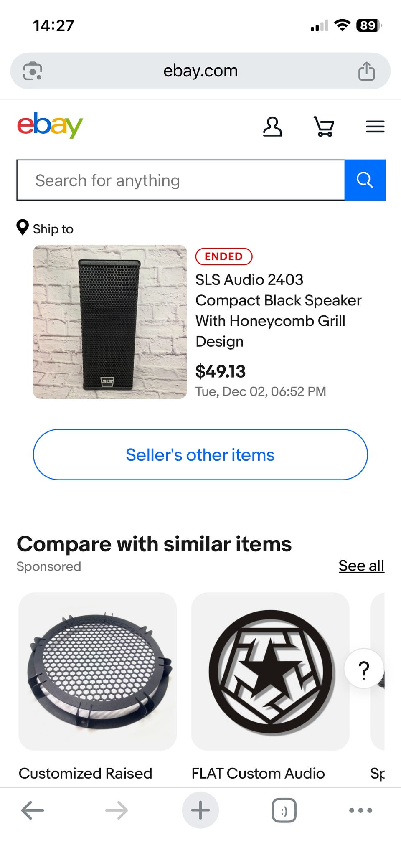Screen dimensions: 401x868
Task: Open the account profile icon
Action: click(x=272, y=127)
